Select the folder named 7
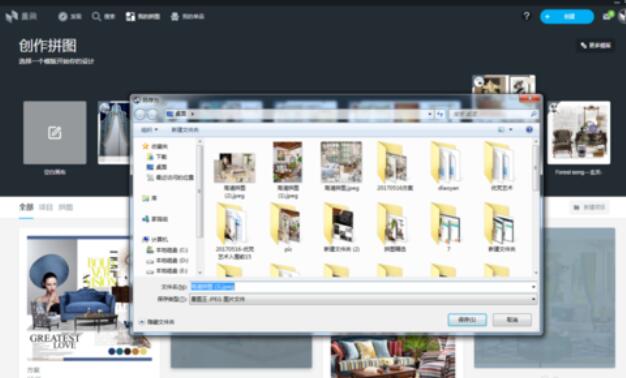The width and height of the screenshot is (626, 378). click(448, 228)
